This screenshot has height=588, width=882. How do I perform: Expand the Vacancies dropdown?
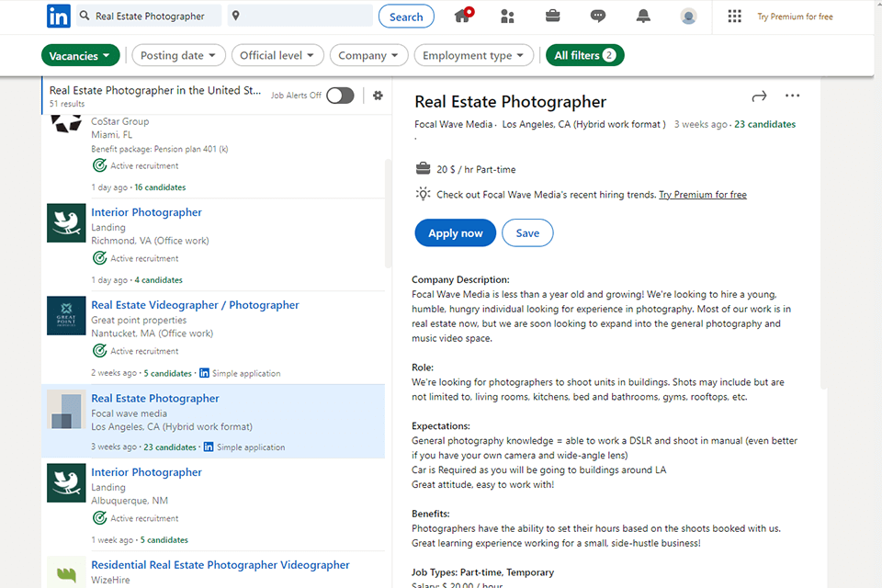(x=81, y=55)
